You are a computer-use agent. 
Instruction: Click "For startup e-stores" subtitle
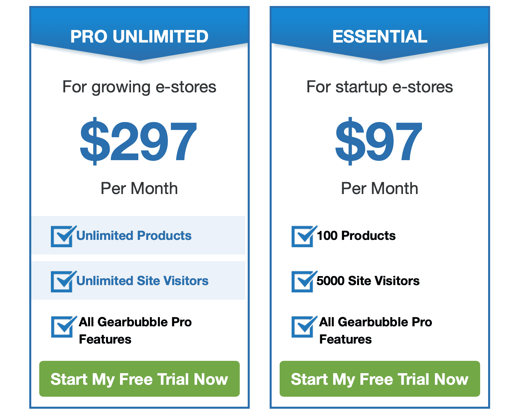(x=380, y=87)
